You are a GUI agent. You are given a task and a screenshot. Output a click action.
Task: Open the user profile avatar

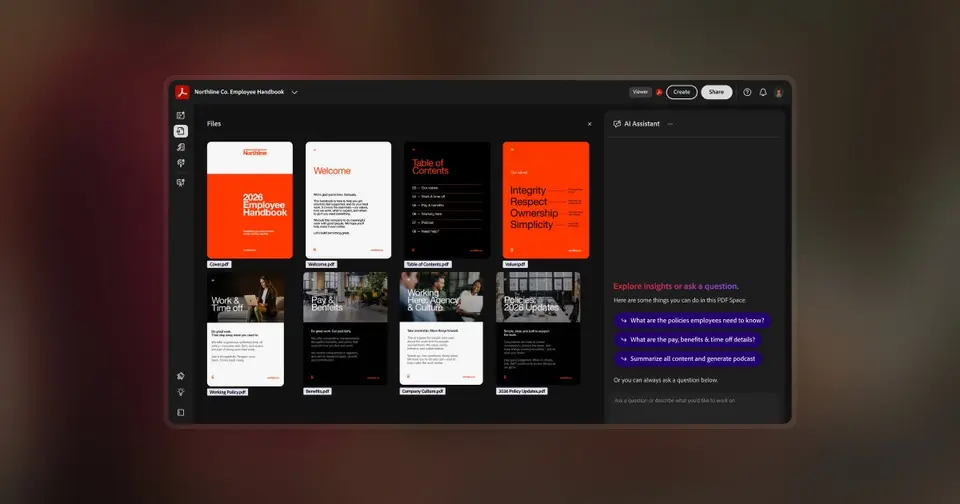click(779, 93)
